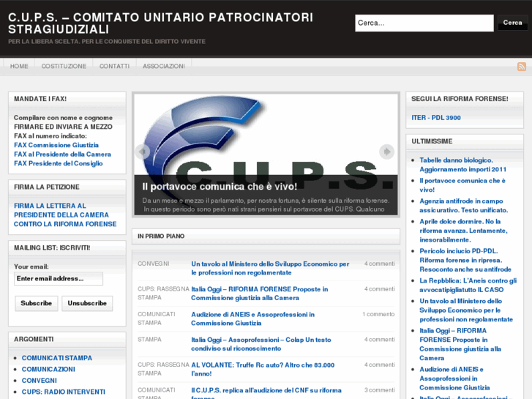Open 3 commenti for C.U.P.S. replica article

379,390
